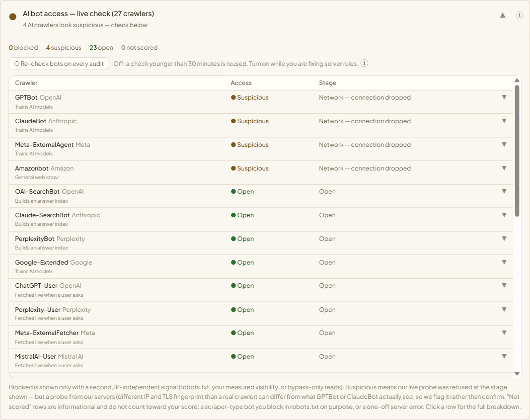
Task: Click the Stage column header
Action: (328, 83)
